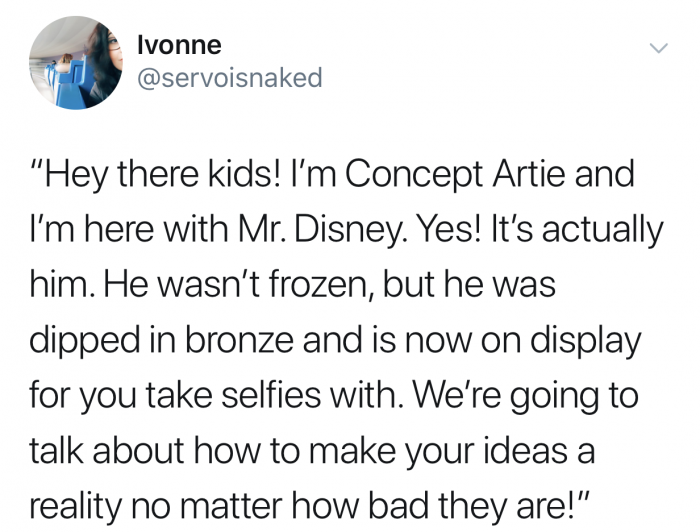Click the word "reality" in the last line
The image size is (700, 532).
(75, 507)
